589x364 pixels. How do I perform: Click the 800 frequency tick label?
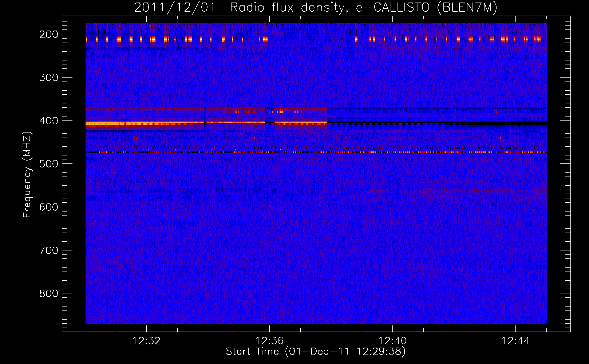(x=49, y=293)
